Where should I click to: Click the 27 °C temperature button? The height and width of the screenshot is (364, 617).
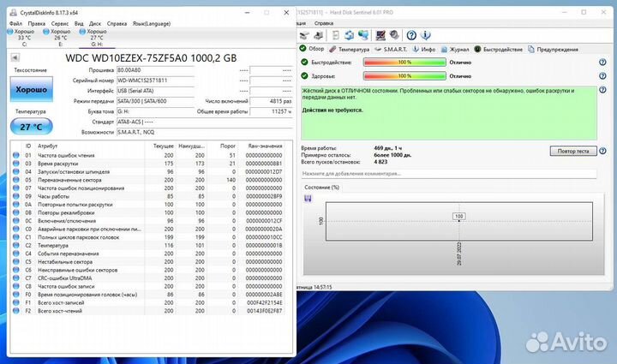pos(31,127)
